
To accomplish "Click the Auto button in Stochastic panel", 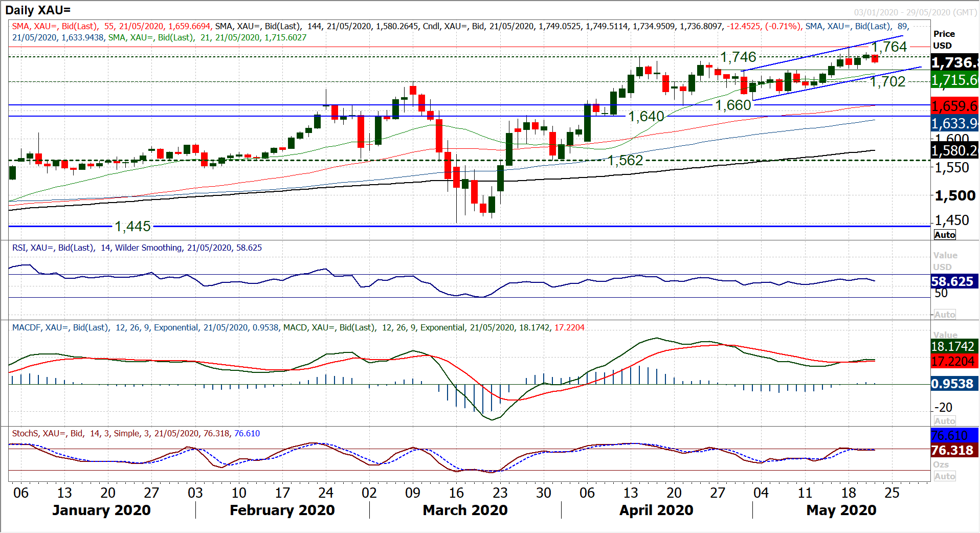I will 944,476.
